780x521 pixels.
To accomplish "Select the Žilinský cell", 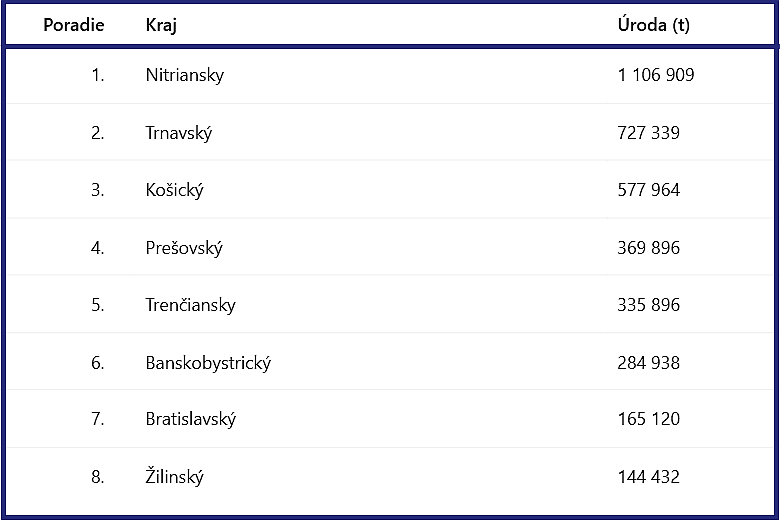I will click(x=175, y=477).
